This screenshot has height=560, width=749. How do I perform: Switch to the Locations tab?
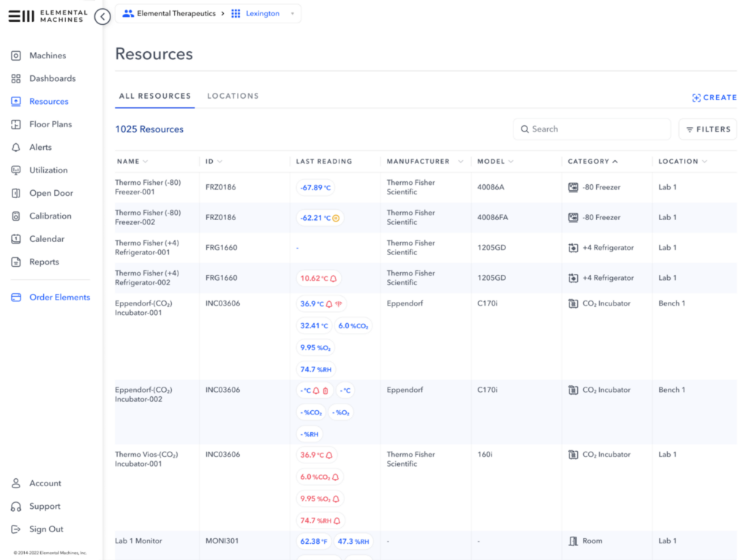pyautogui.click(x=233, y=96)
